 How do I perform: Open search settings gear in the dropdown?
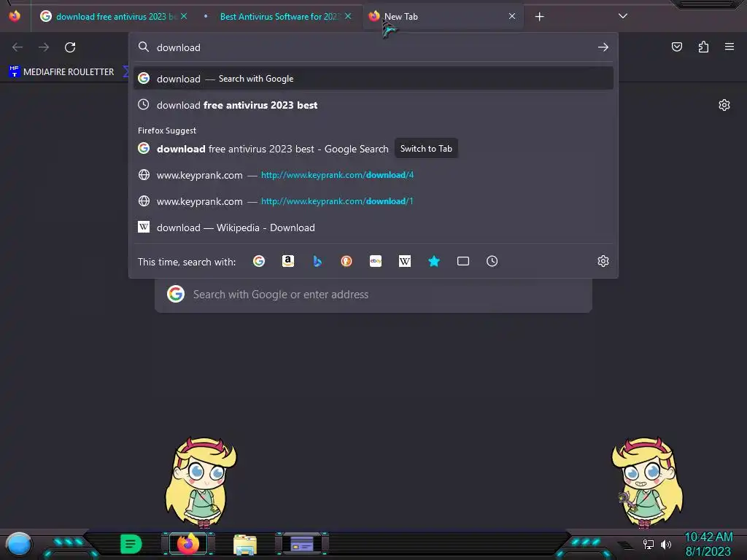(x=603, y=261)
